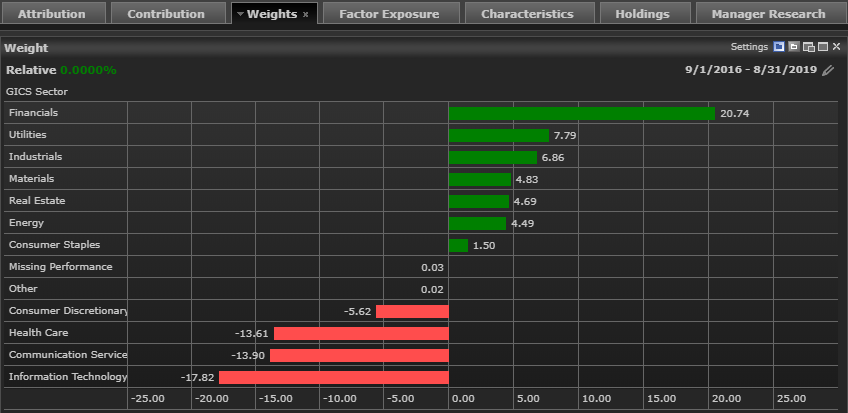This screenshot has width=848, height=413.
Task: Click the blue save-layout icon beside Settings
Action: (x=778, y=47)
